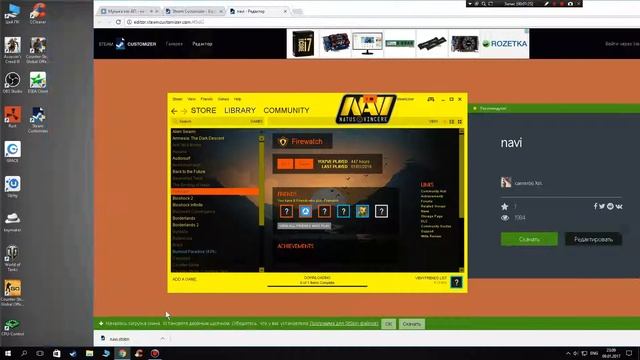Click Steam Customizer logo in header
This screenshot has width=640, height=360.
(x=127, y=44)
